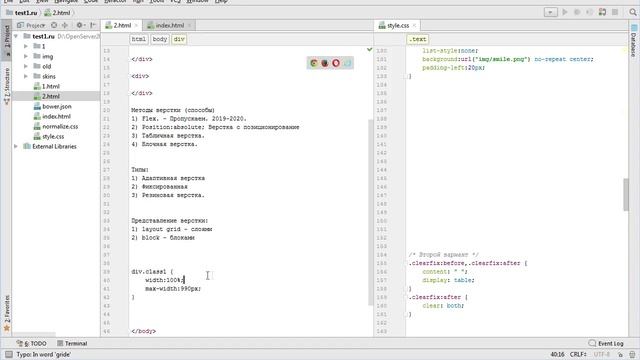
Task: Click the 'display: table;' line in style.css
Action: pyautogui.click(x=448, y=280)
